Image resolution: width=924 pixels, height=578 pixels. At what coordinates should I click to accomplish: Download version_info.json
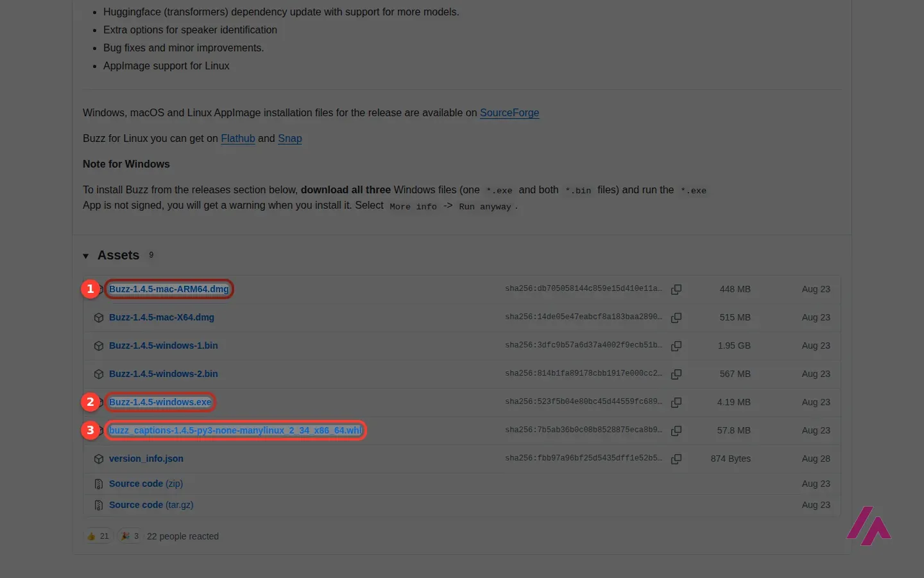pos(146,459)
